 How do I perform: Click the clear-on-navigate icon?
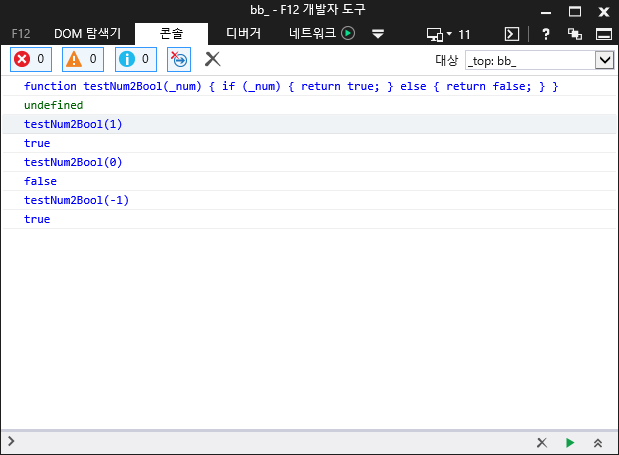click(180, 60)
